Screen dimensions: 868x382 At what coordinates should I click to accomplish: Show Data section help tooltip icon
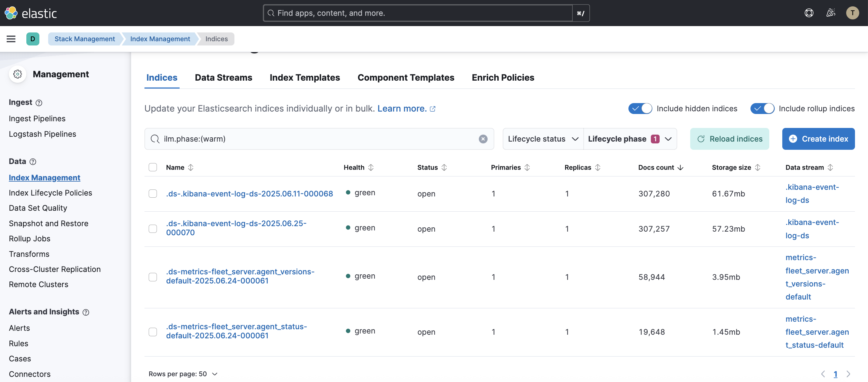[33, 162]
